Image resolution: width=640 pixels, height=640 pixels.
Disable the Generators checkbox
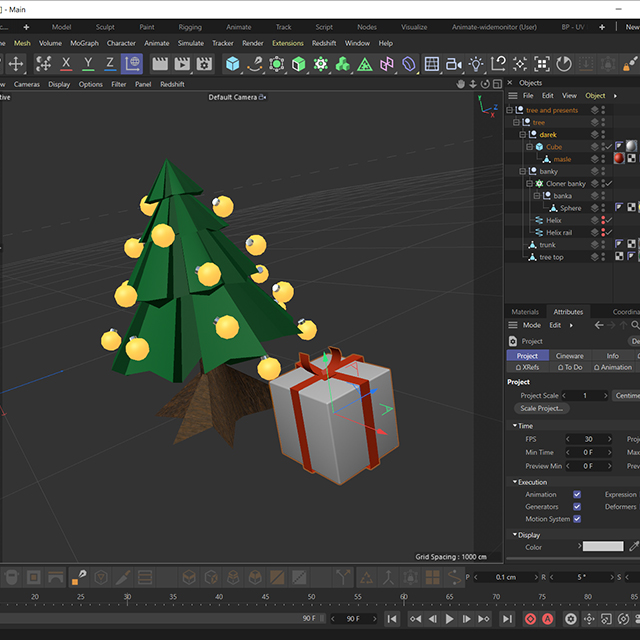[577, 507]
